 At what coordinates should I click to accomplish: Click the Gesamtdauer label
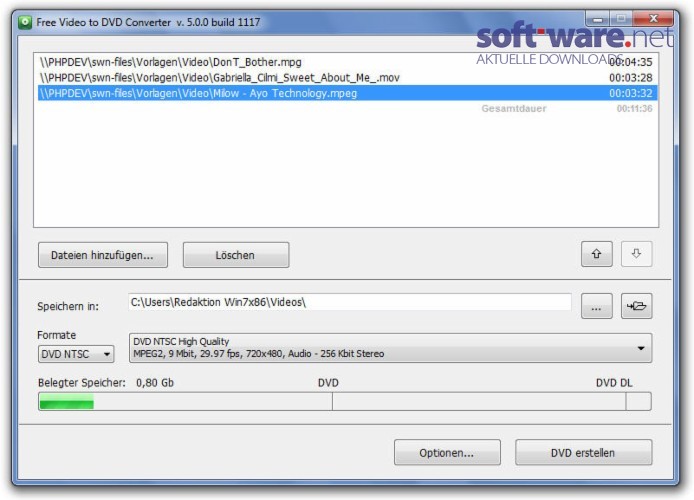pyautogui.click(x=513, y=109)
